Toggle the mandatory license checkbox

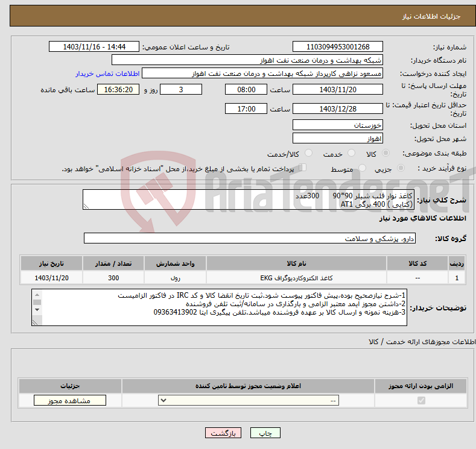click(421, 401)
